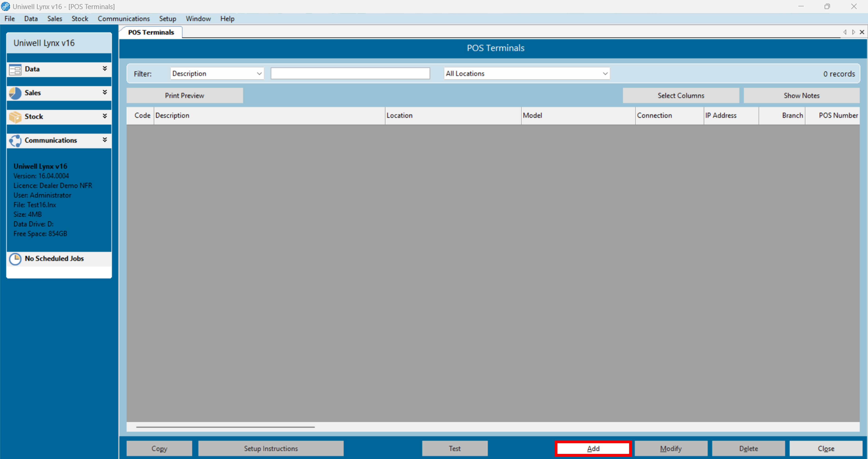Open the Communications menu in menu bar
The width and height of the screenshot is (868, 459).
point(124,19)
